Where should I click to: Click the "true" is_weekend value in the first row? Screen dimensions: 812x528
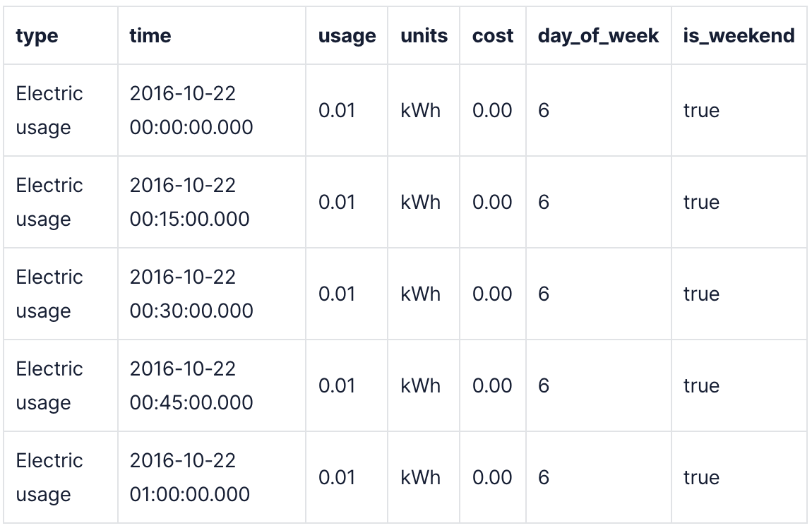pos(701,110)
